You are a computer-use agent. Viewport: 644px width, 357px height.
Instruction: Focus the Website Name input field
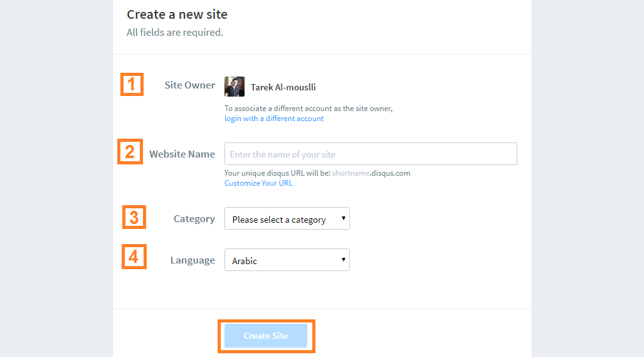(x=371, y=154)
